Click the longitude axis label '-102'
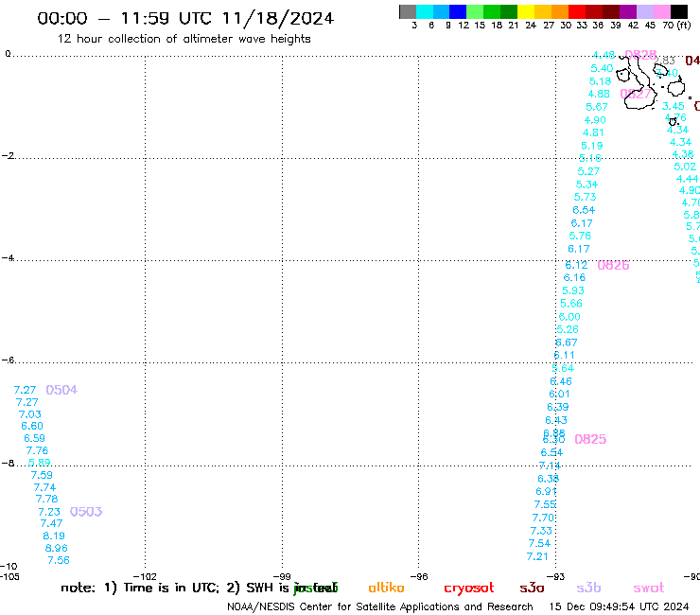The width and height of the screenshot is (700, 615). coord(145,576)
